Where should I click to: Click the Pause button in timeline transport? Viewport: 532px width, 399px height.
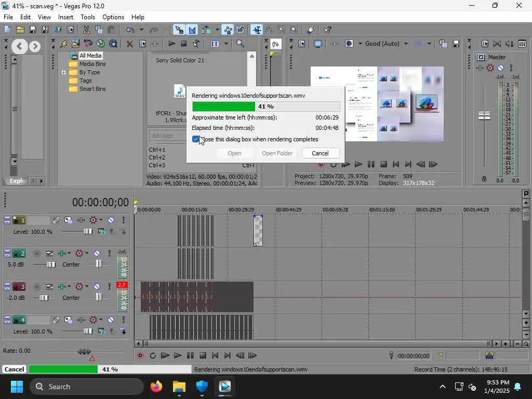pos(190,355)
